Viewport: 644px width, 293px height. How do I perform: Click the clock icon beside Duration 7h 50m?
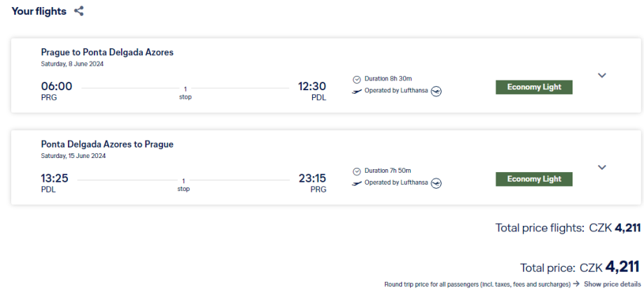click(356, 171)
